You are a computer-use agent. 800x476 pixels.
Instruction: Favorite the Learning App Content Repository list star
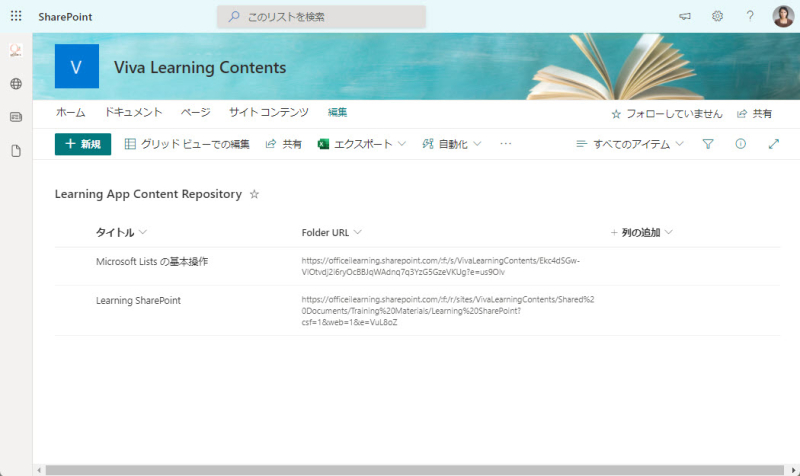254,194
